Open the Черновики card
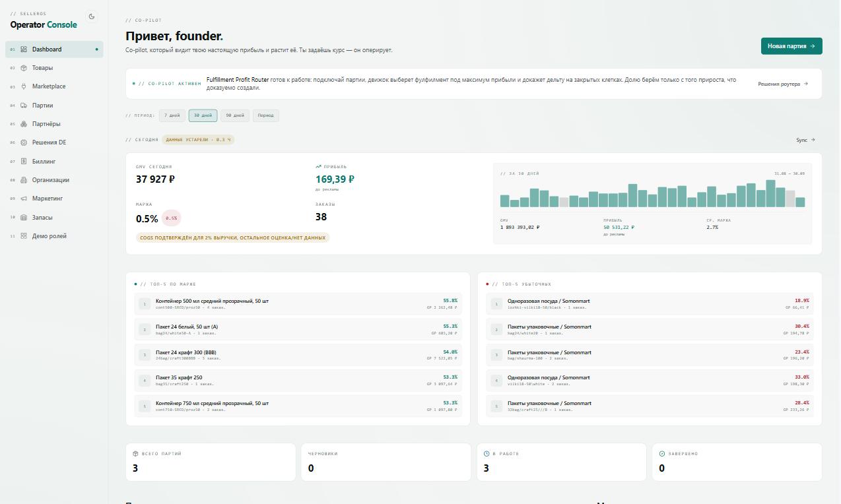 (x=386, y=462)
